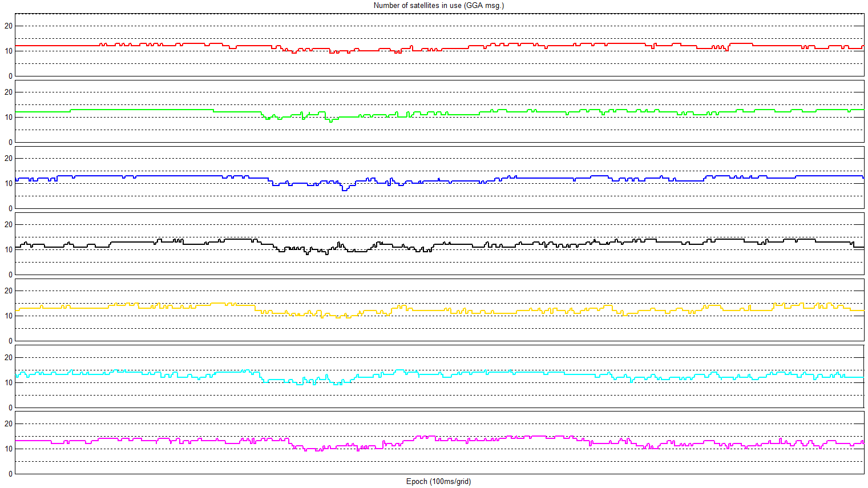Select the red satellite count line
Viewport: 868px width, 488px height.
pos(57,46)
